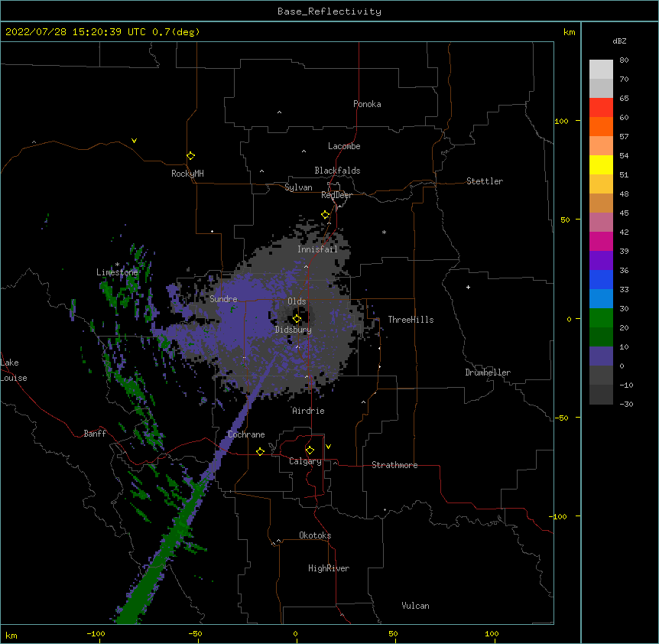This screenshot has height=644, width=659.
Task: Click the yellow V marker northwest of RockyMH
Action: [x=134, y=141]
